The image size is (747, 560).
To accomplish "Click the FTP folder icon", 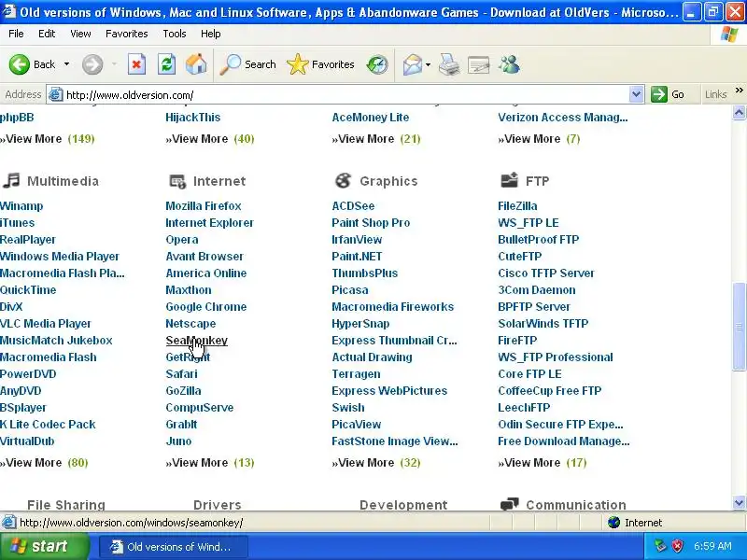I will (x=509, y=180).
